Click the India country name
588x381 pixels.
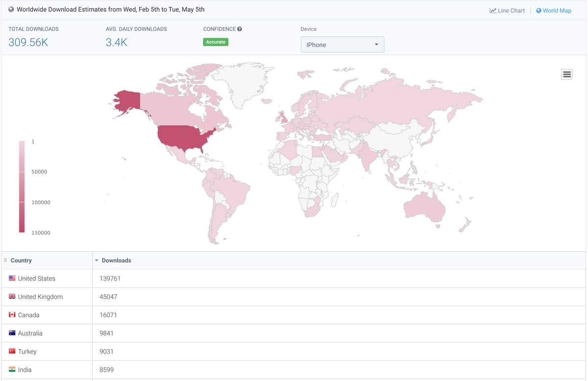24,370
